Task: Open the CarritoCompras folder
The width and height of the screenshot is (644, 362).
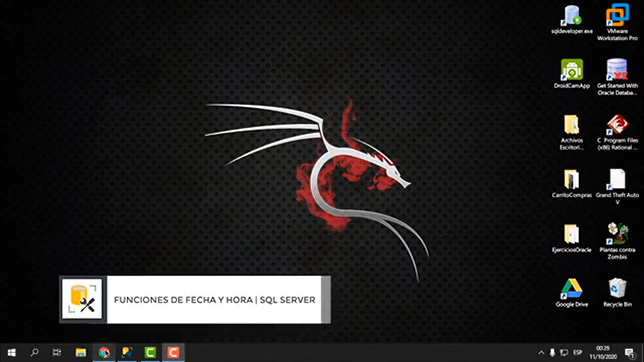Action: 572,183
